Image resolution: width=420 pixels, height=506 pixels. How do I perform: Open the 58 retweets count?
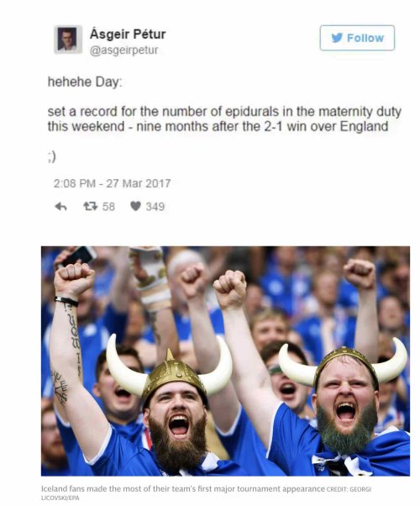point(108,207)
